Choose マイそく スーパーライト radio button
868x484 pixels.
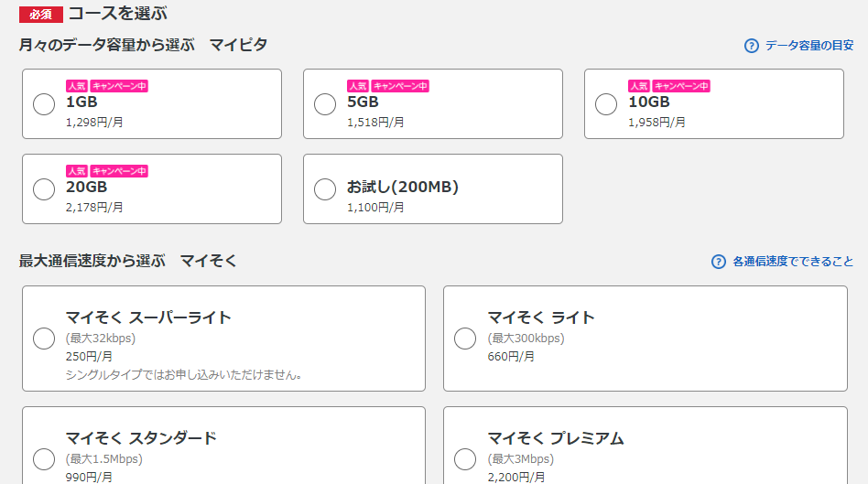click(44, 339)
